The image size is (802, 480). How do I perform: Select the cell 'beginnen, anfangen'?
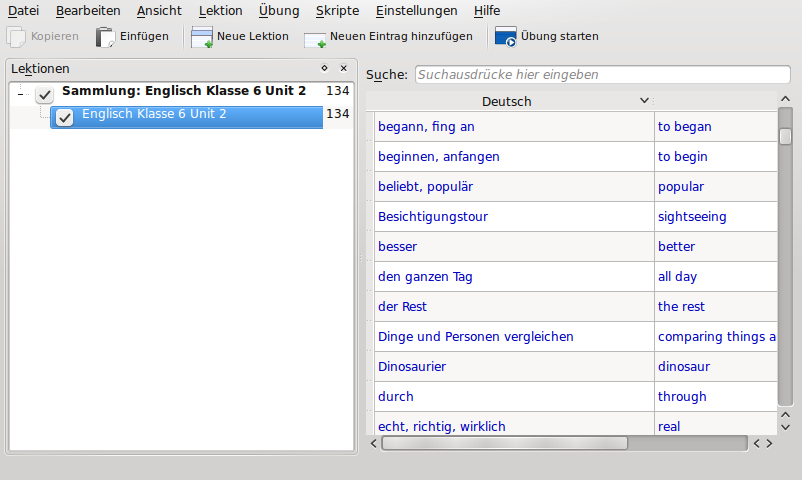[x=514, y=157]
